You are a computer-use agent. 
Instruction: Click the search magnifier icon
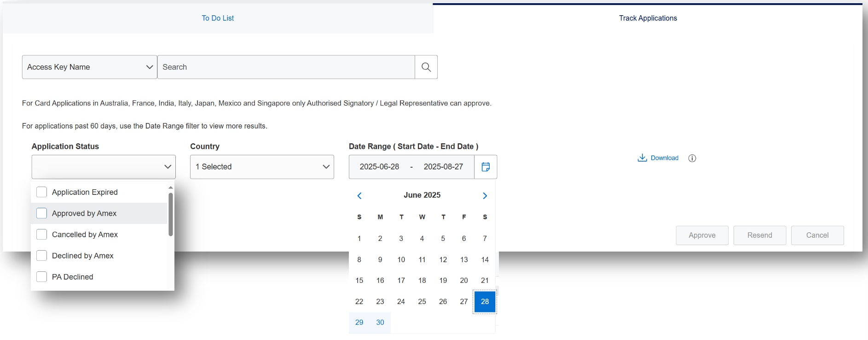click(x=426, y=67)
